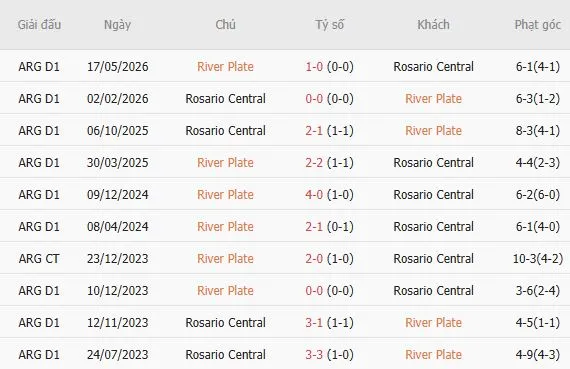Select the Giải đấu column header
The image size is (570, 369).
[39, 25]
